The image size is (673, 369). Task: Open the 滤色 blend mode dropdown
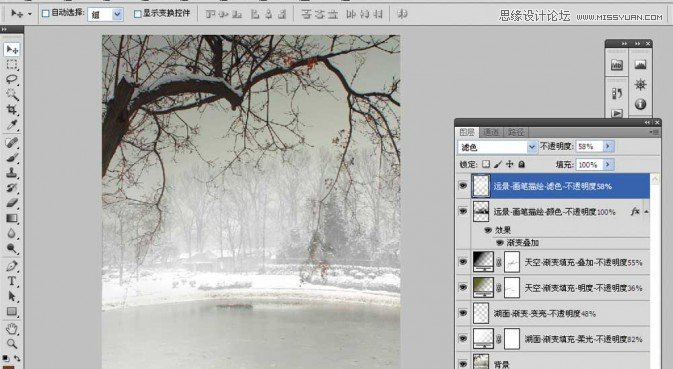coord(532,147)
